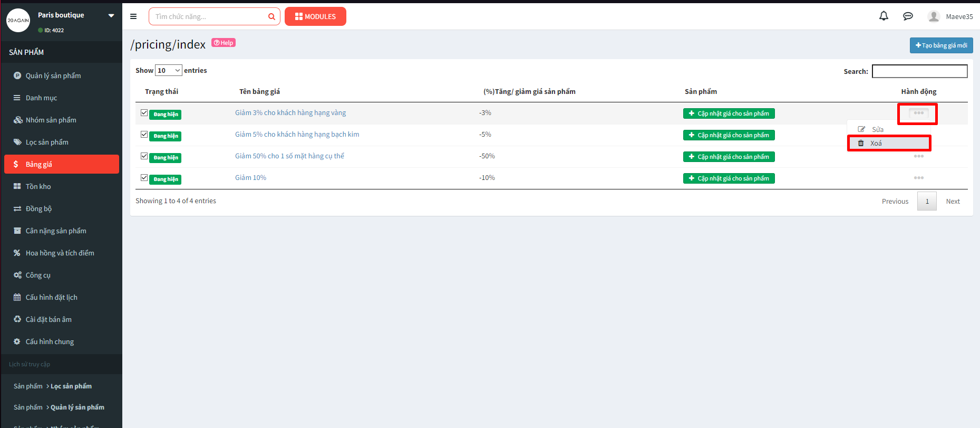Screen dimensions: 980x428
Task: Open the chat messages icon
Action: click(x=908, y=16)
